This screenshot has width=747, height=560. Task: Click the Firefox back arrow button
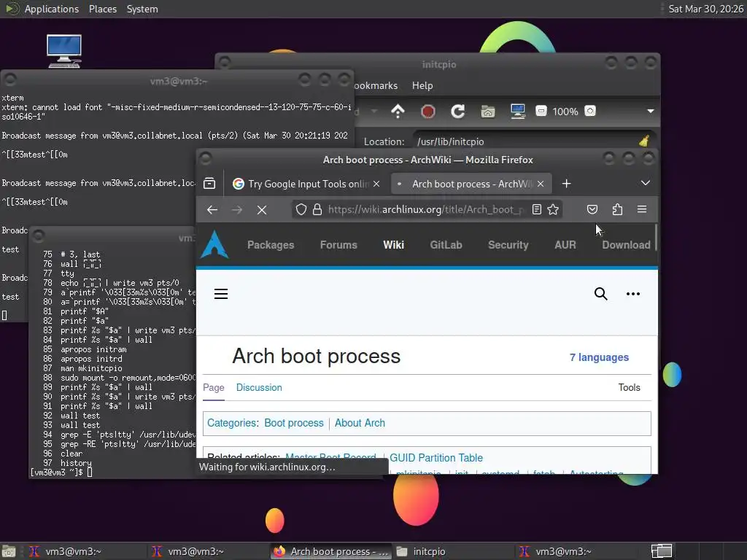point(212,209)
